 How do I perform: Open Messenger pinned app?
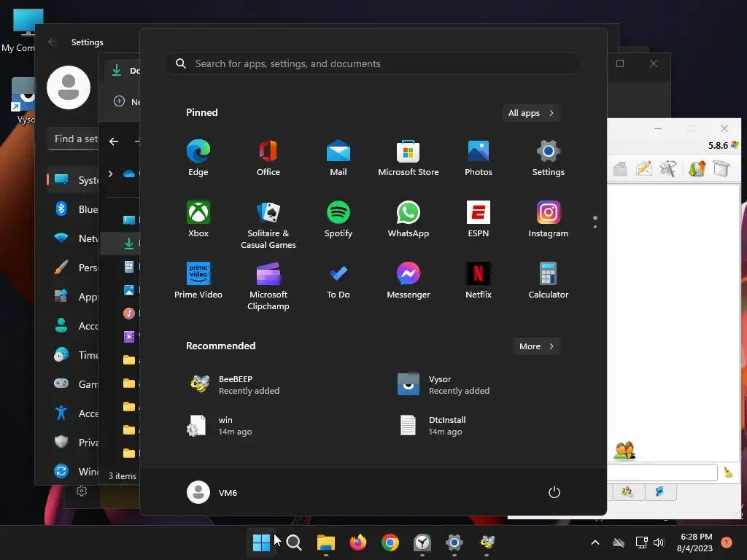[409, 281]
